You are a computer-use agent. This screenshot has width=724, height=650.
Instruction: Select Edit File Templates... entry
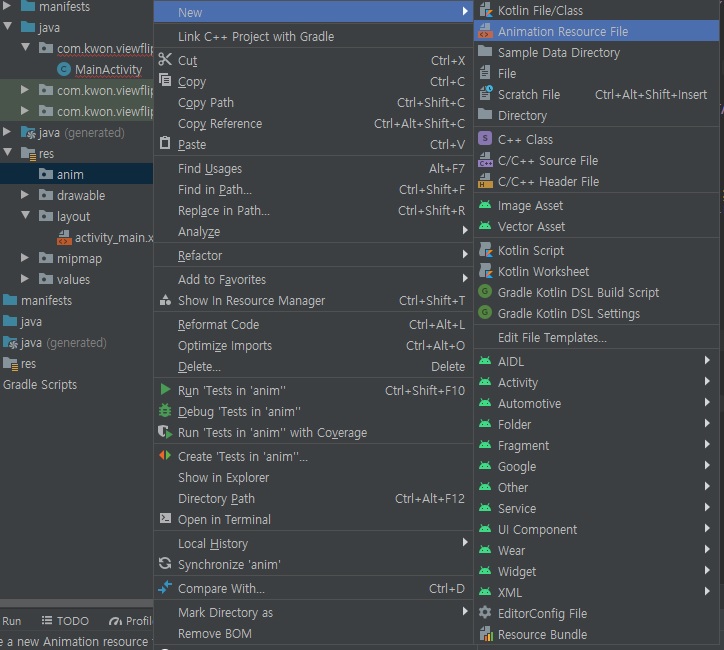click(x=597, y=337)
